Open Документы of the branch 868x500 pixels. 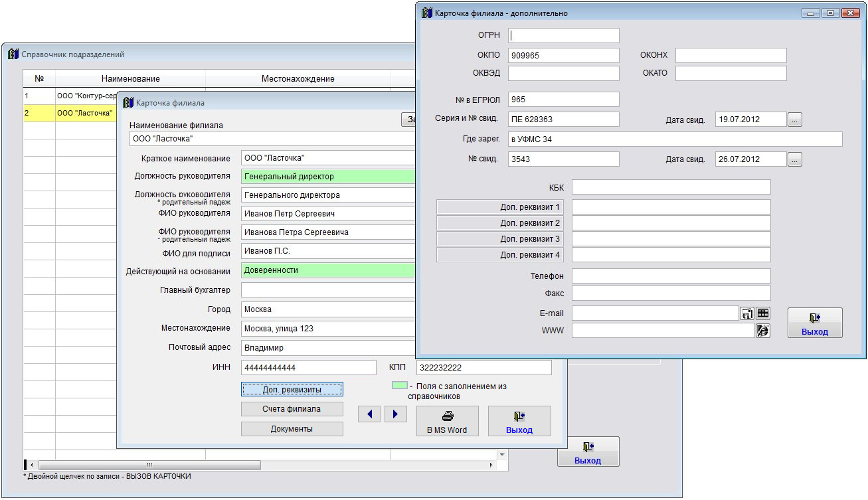coord(292,429)
